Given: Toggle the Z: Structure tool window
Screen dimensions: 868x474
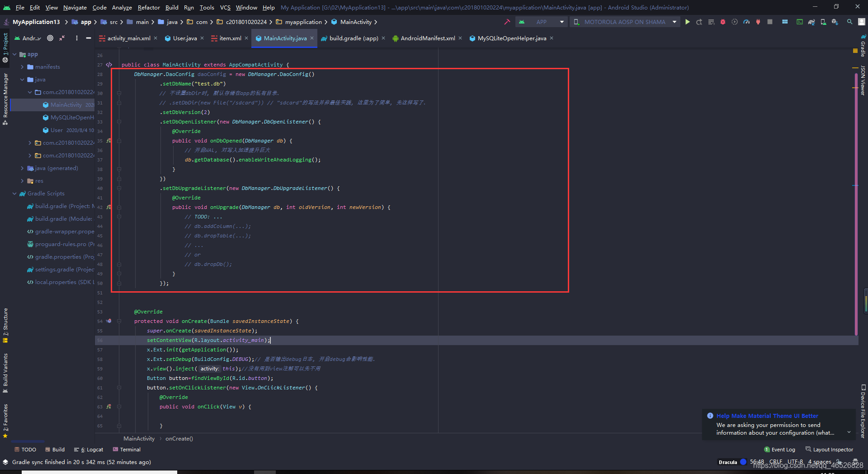Looking at the screenshot, I should pos(5,325).
